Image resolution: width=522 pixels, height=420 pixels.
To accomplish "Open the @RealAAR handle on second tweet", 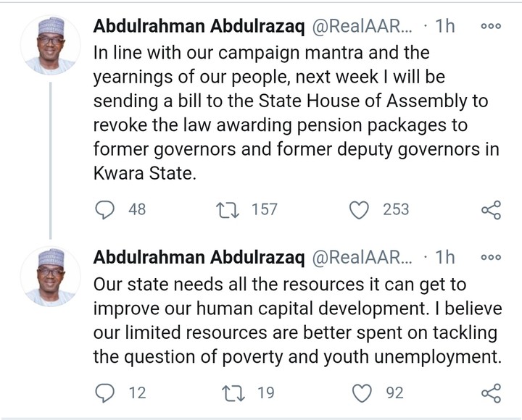I will click(361, 257).
